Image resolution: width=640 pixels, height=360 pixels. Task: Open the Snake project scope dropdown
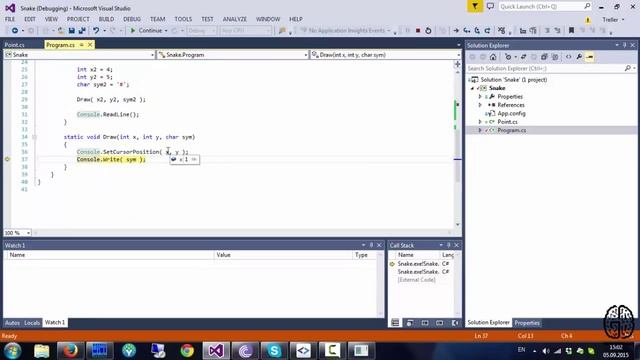(152, 55)
